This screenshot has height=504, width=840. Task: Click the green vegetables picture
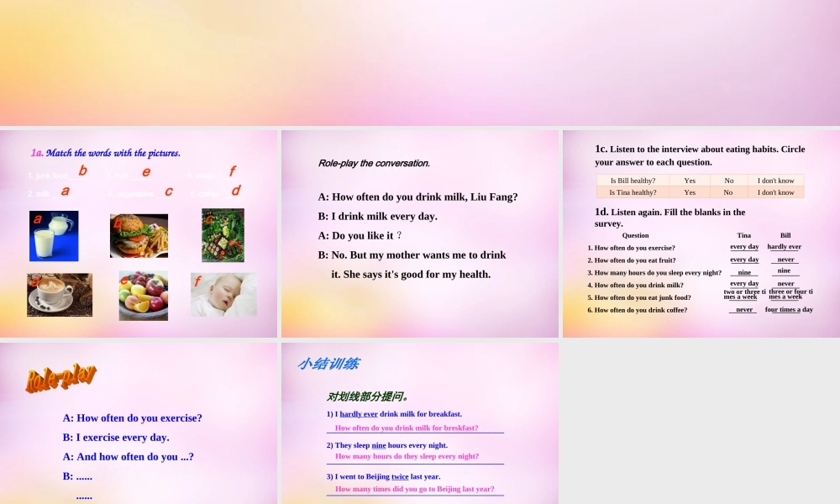click(x=223, y=235)
